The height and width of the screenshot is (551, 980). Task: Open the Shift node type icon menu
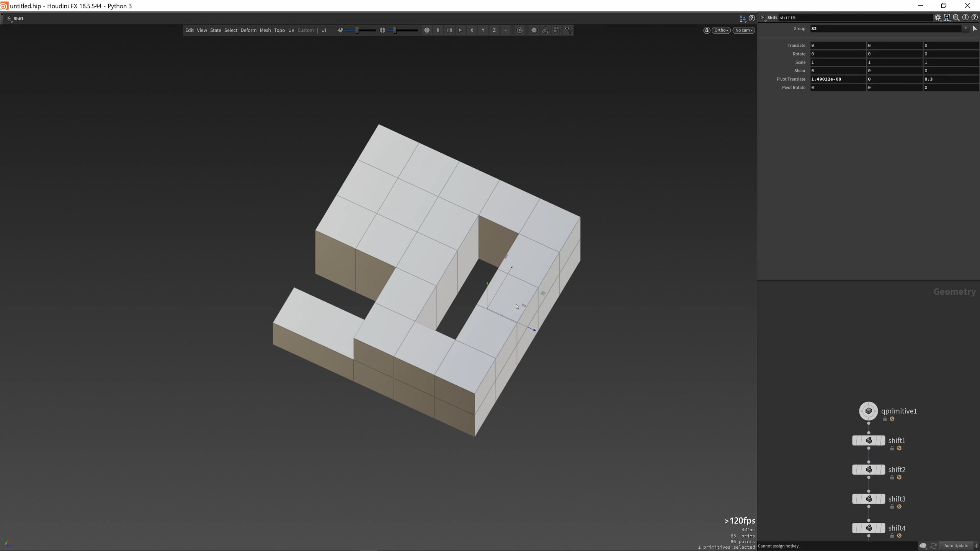pos(763,18)
